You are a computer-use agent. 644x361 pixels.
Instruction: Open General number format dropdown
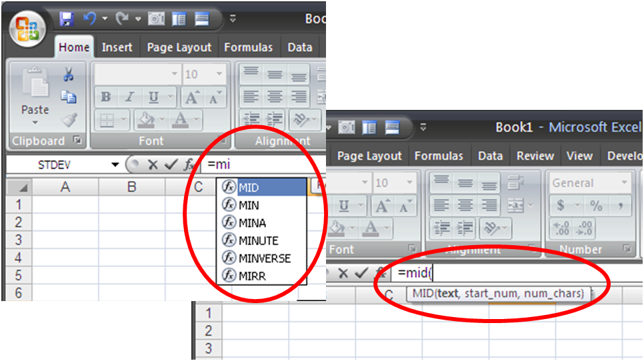coord(625,182)
